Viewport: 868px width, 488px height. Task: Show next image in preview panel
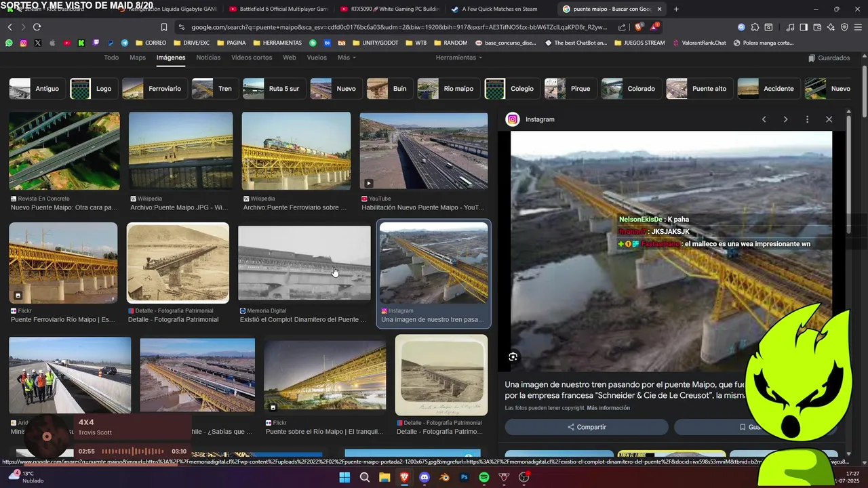(x=785, y=119)
